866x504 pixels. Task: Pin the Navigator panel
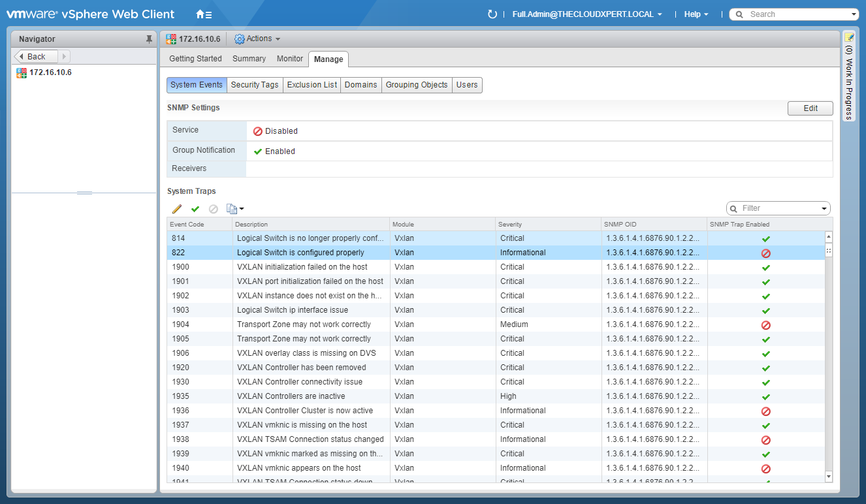pos(149,39)
